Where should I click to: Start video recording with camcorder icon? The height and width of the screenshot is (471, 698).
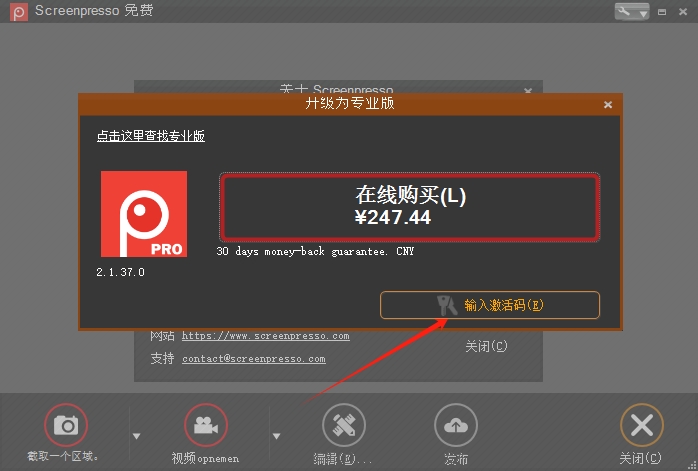(x=206, y=425)
